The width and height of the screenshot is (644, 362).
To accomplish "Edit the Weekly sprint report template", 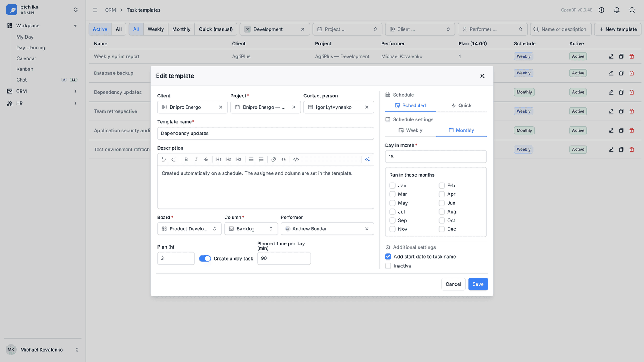I will tap(611, 56).
